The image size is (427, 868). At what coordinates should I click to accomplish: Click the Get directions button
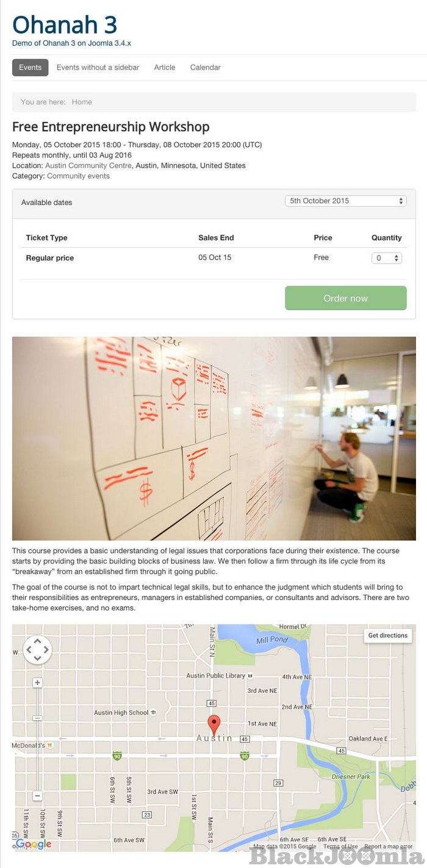[387, 635]
